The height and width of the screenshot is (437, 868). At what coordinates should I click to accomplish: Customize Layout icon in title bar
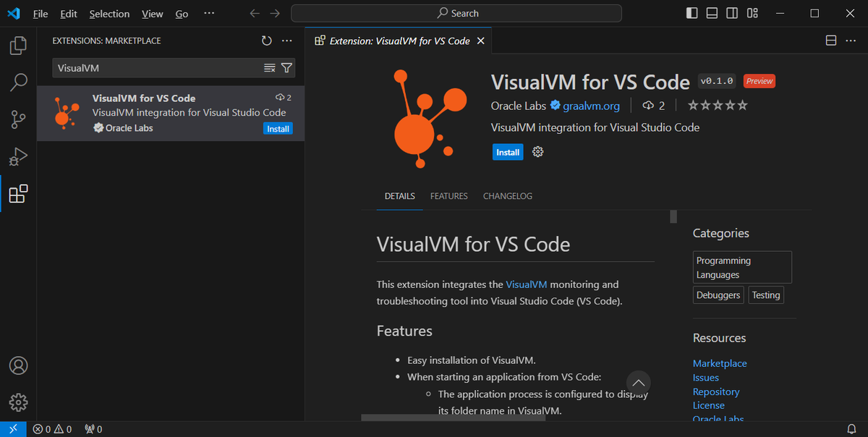752,13
